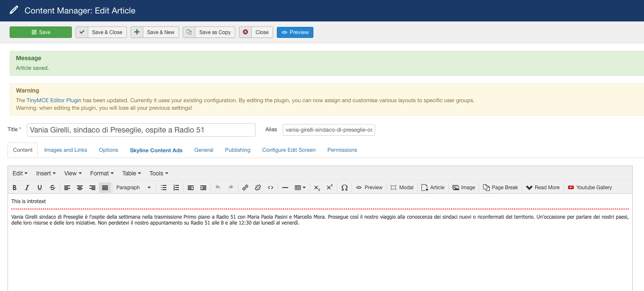Close the article editor
Viewport: 644px width, 291px height.
coord(256,32)
